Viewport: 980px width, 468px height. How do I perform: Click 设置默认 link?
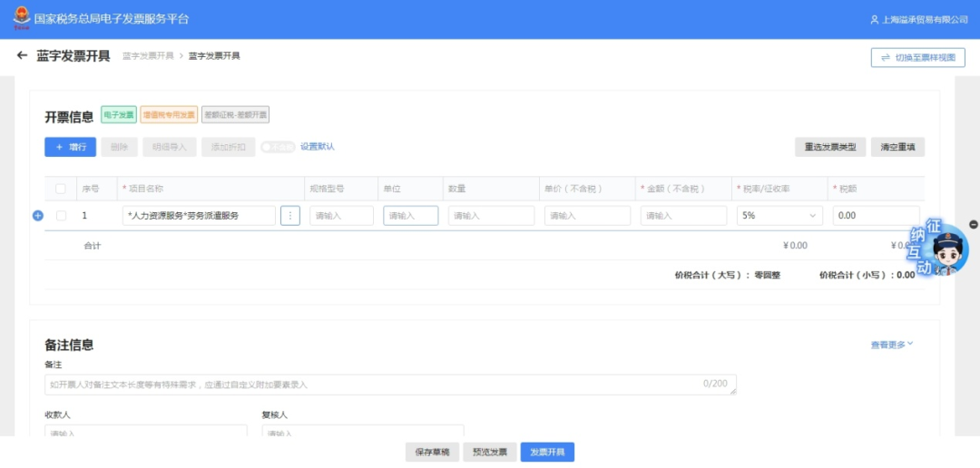(x=318, y=147)
